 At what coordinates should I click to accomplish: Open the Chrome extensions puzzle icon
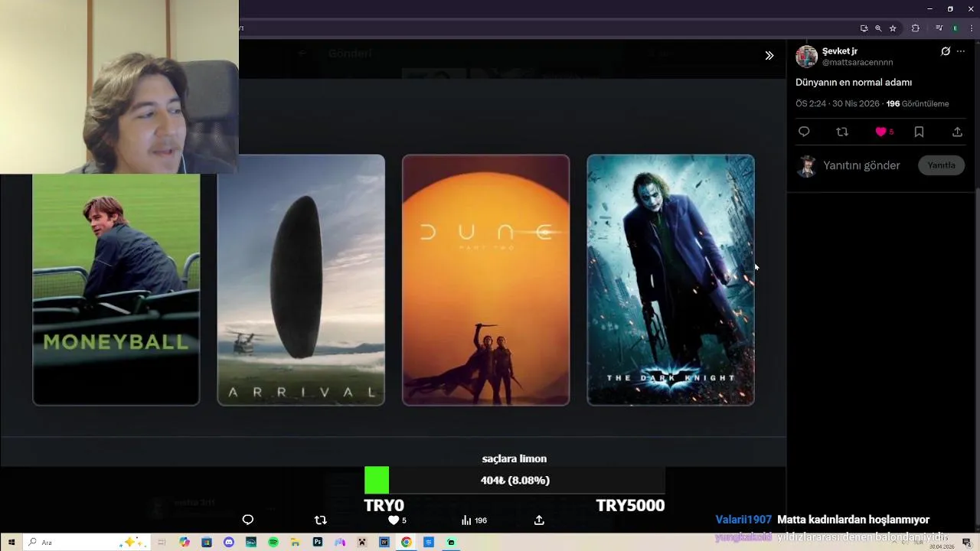915,28
